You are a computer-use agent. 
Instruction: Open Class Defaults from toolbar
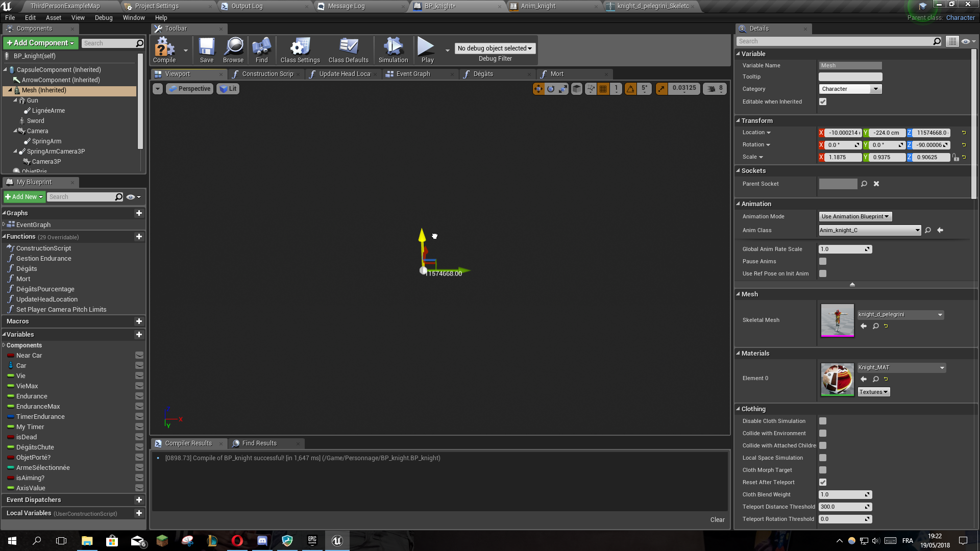click(x=349, y=49)
